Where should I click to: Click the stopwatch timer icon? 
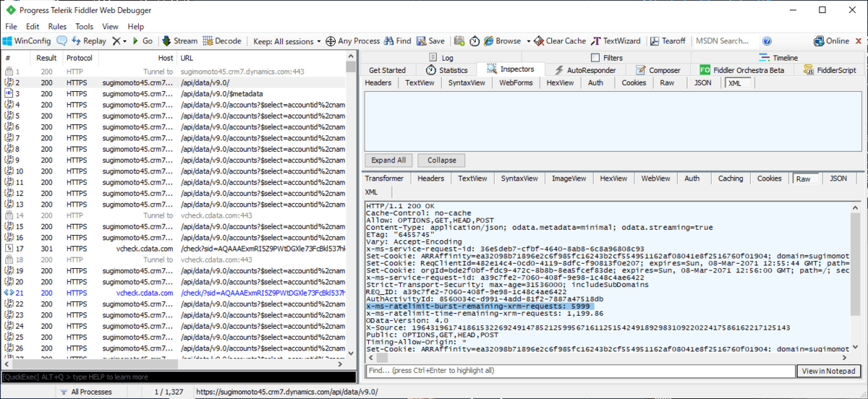point(475,41)
